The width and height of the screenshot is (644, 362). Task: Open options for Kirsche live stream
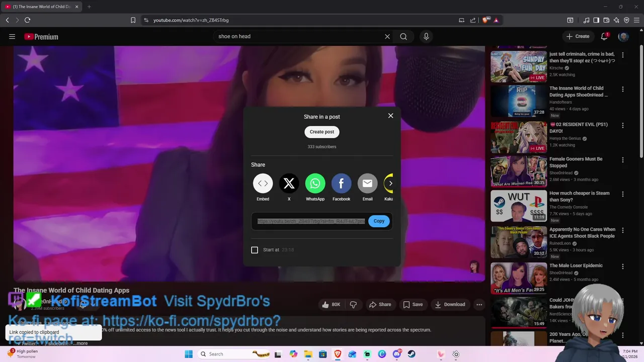[x=623, y=55]
